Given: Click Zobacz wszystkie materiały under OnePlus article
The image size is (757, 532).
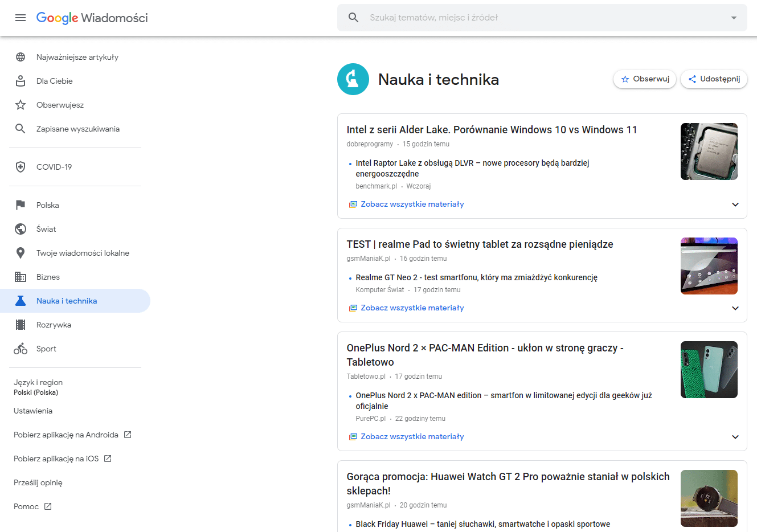Looking at the screenshot, I should 412,436.
